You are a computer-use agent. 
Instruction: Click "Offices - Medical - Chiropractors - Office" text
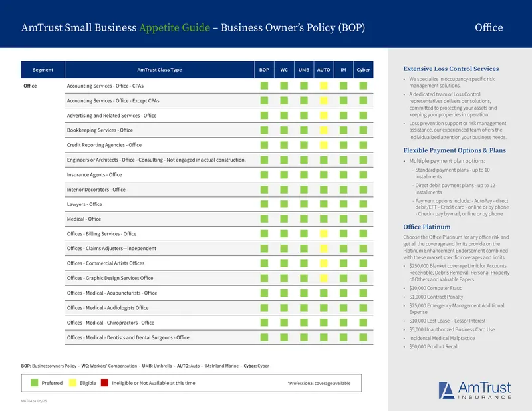click(x=110, y=323)
